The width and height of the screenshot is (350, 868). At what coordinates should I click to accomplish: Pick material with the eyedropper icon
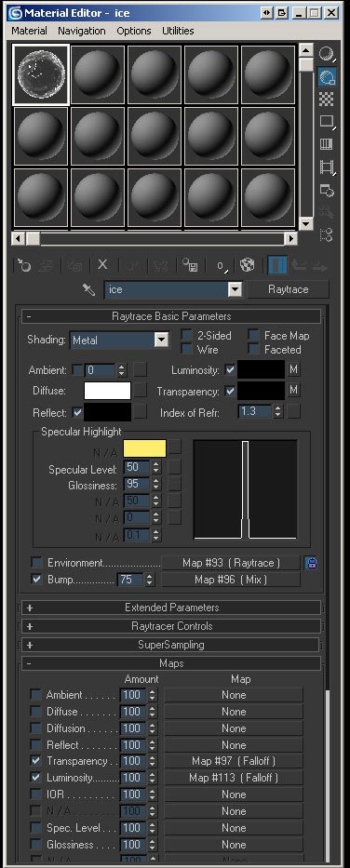point(88,289)
